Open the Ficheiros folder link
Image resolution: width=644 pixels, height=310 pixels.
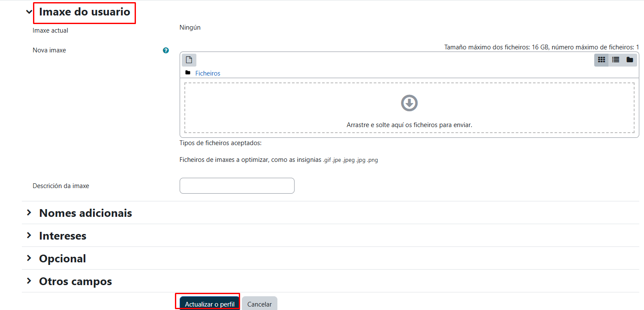[x=208, y=73]
